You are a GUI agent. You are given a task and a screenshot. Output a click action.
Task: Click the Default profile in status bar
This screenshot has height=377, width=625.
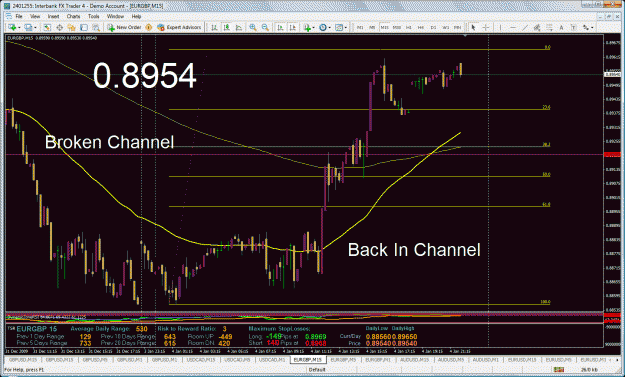click(x=317, y=370)
